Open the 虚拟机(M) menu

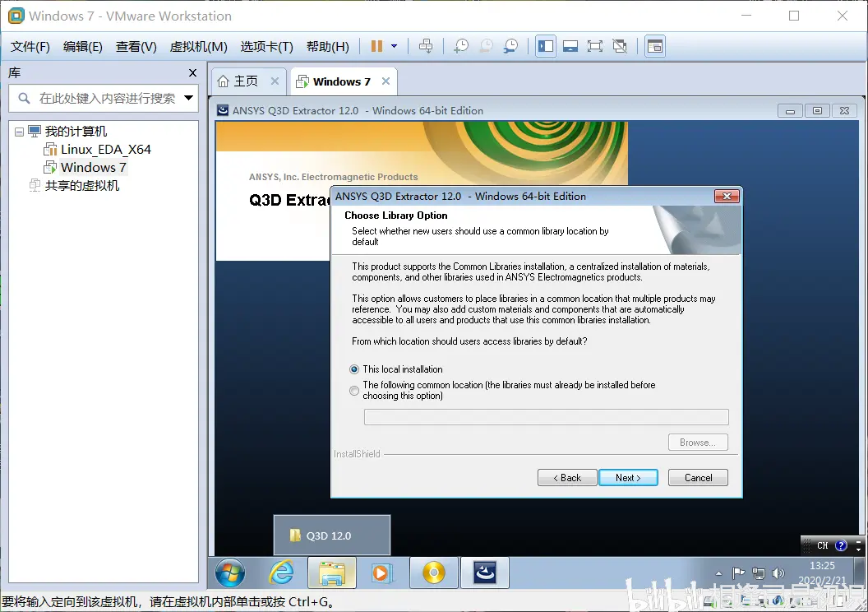coord(198,47)
